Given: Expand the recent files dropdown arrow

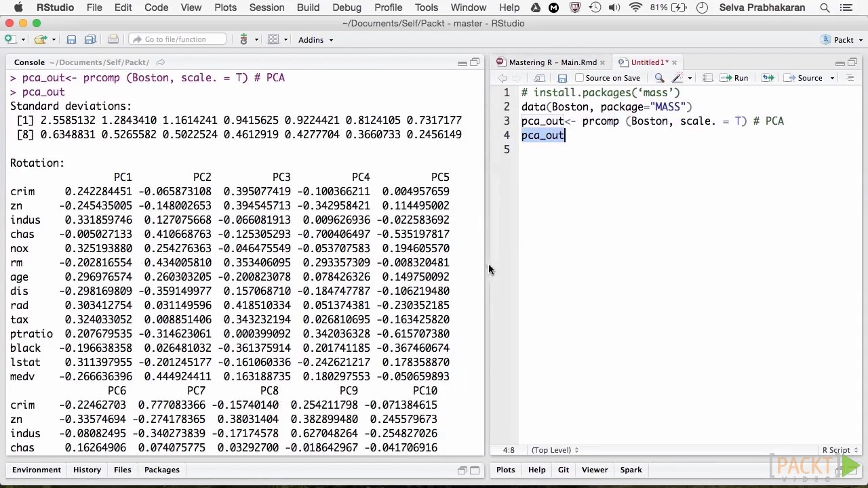Looking at the screenshot, I should (53, 39).
